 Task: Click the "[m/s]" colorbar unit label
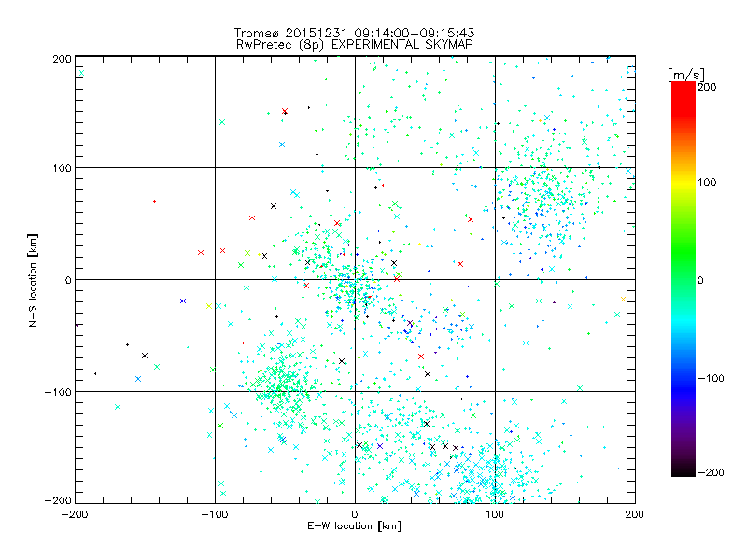tap(686, 75)
